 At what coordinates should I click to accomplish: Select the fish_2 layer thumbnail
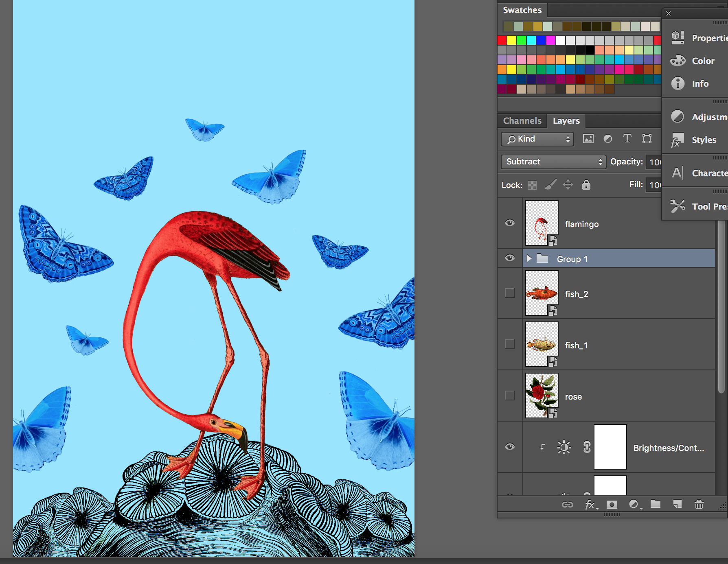click(x=542, y=293)
